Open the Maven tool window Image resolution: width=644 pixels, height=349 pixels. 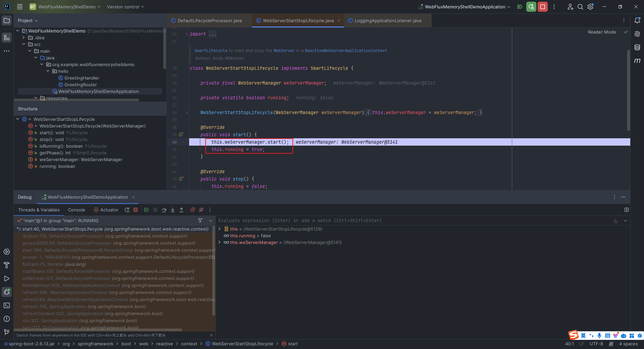coord(637,61)
